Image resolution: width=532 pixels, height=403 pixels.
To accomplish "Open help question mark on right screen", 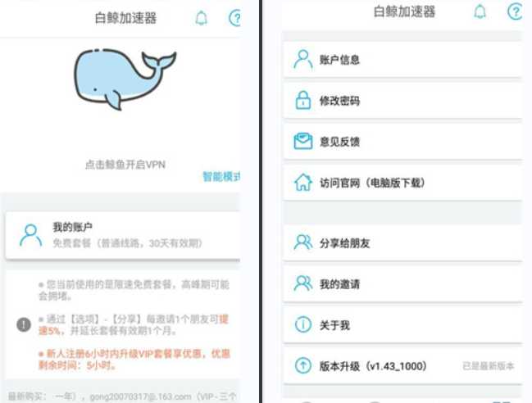I will click(515, 11).
